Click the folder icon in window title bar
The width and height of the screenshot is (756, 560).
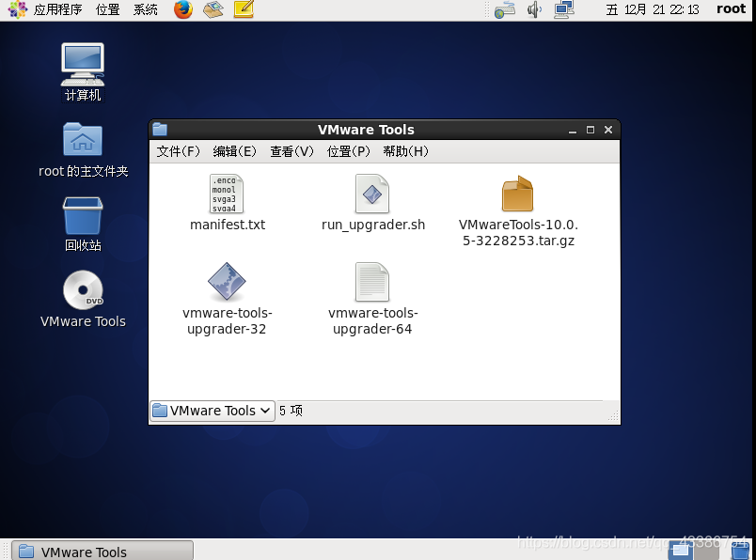160,129
